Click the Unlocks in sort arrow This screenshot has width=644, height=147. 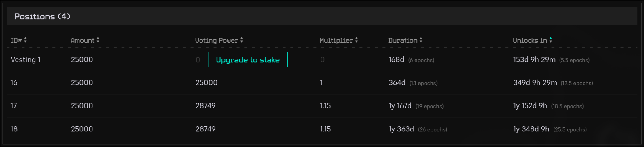550,40
